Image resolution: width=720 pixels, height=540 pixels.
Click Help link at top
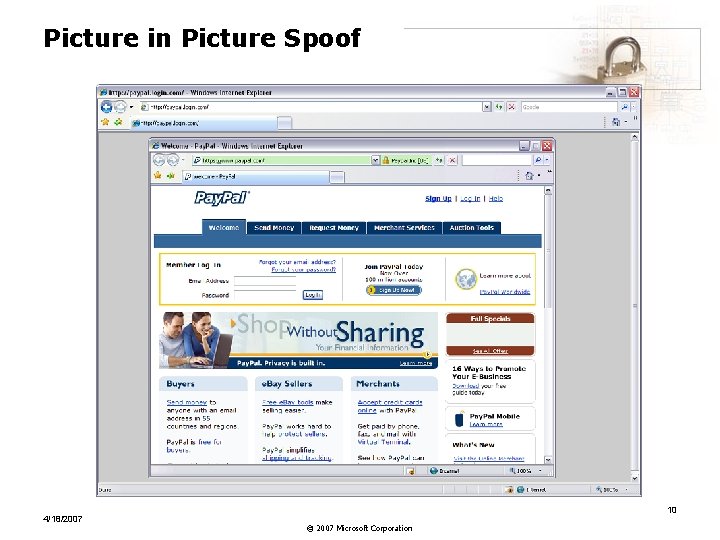pyautogui.click(x=495, y=198)
